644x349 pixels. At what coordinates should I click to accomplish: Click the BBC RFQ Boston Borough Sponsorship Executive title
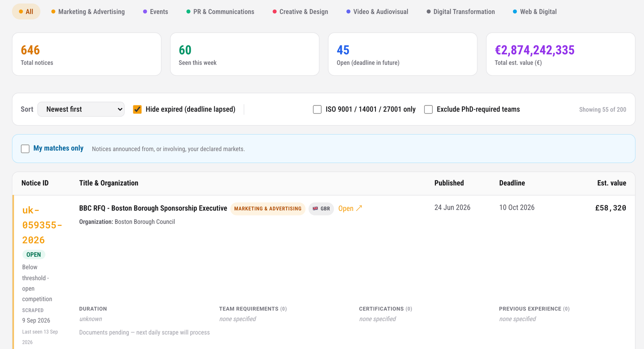tap(153, 208)
